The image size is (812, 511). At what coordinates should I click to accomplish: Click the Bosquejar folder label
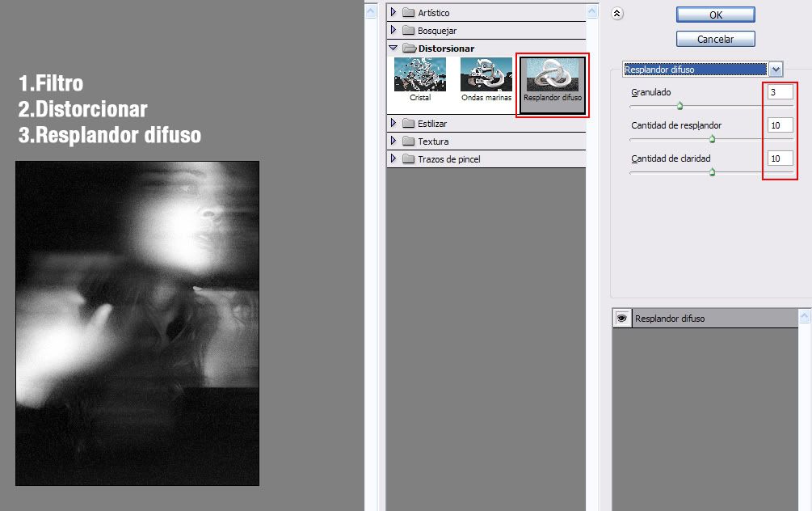(x=437, y=31)
